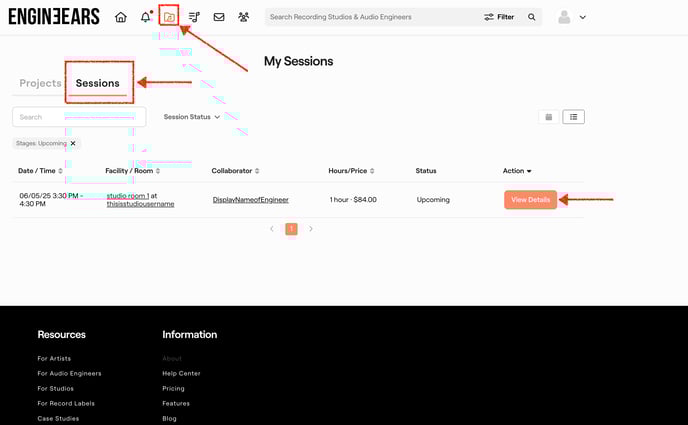This screenshot has height=425, width=688.
Task: Switch to list view
Action: pyautogui.click(x=573, y=117)
